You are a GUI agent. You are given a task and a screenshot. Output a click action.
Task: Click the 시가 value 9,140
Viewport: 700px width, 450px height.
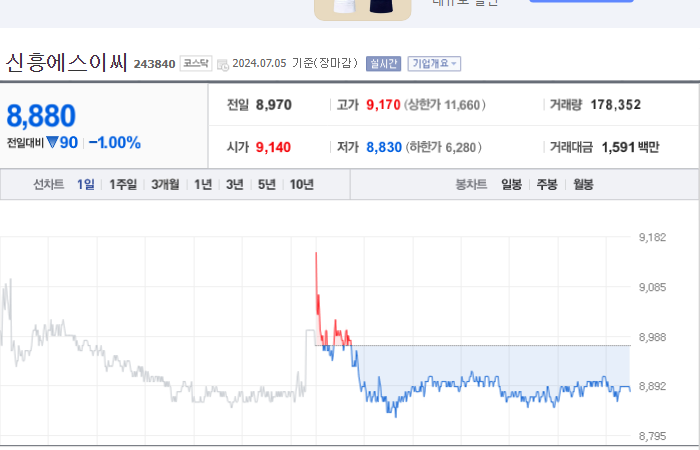pos(273,147)
